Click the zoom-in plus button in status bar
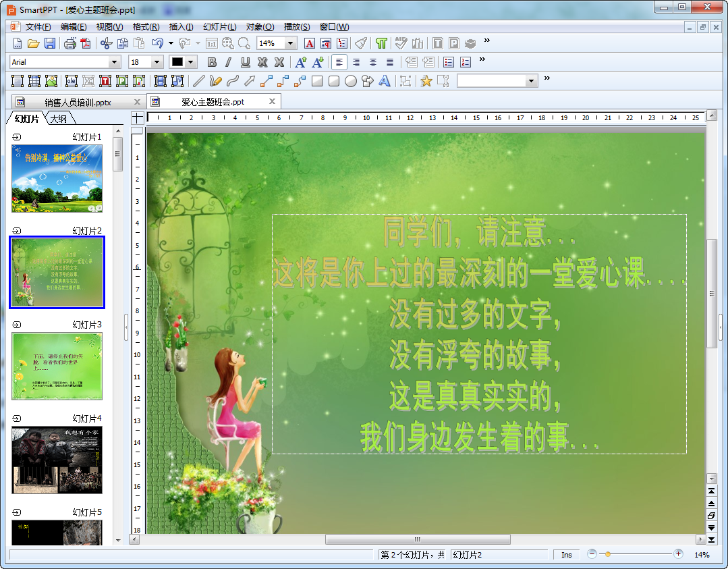The image size is (728, 569). pyautogui.click(x=678, y=554)
